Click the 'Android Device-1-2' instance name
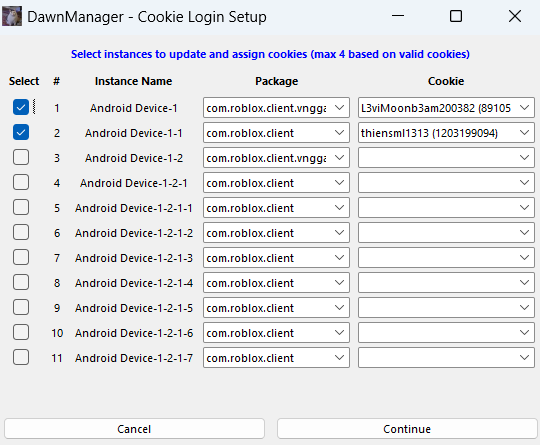This screenshot has width=540, height=445. click(134, 158)
